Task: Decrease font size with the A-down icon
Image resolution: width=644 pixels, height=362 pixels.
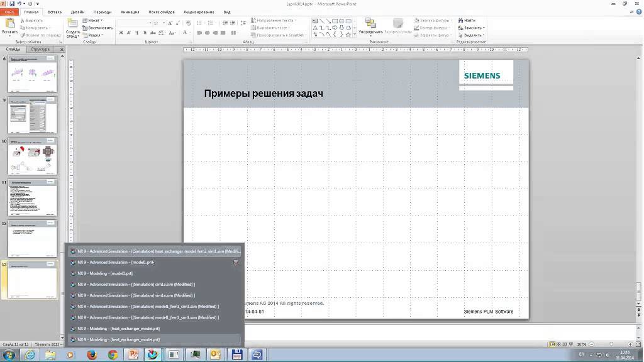Action: click(x=177, y=23)
